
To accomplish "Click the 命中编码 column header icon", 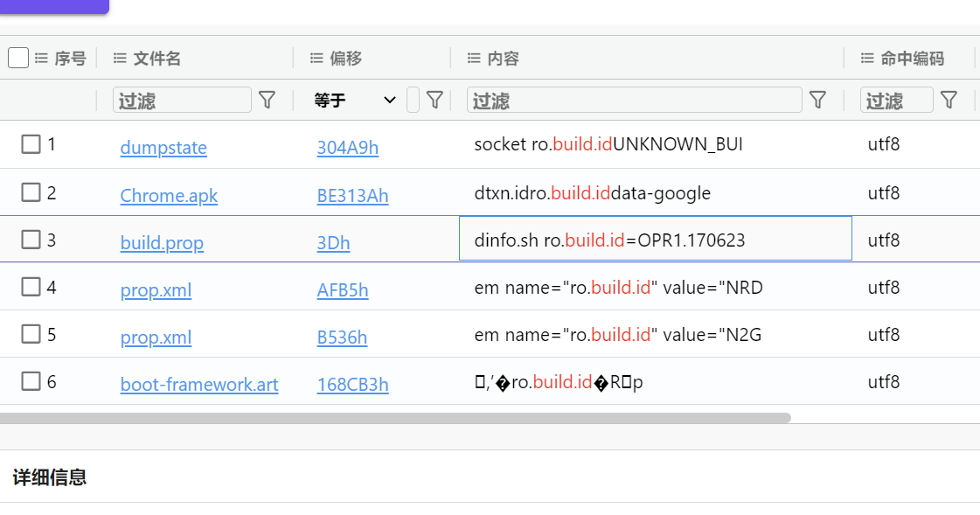I will pos(865,59).
